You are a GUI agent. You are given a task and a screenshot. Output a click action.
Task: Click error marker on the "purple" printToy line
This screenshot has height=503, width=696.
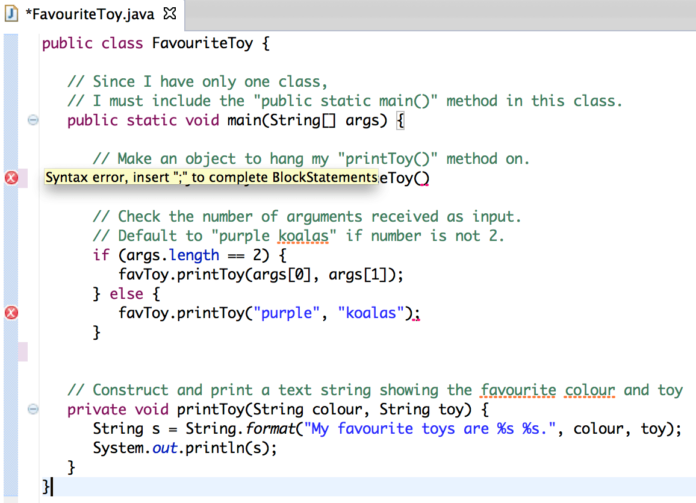[12, 313]
